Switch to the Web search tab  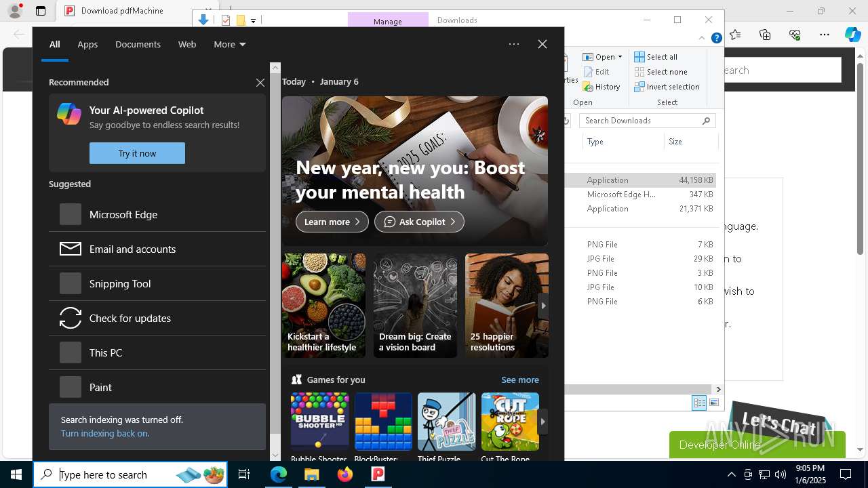[x=187, y=45]
